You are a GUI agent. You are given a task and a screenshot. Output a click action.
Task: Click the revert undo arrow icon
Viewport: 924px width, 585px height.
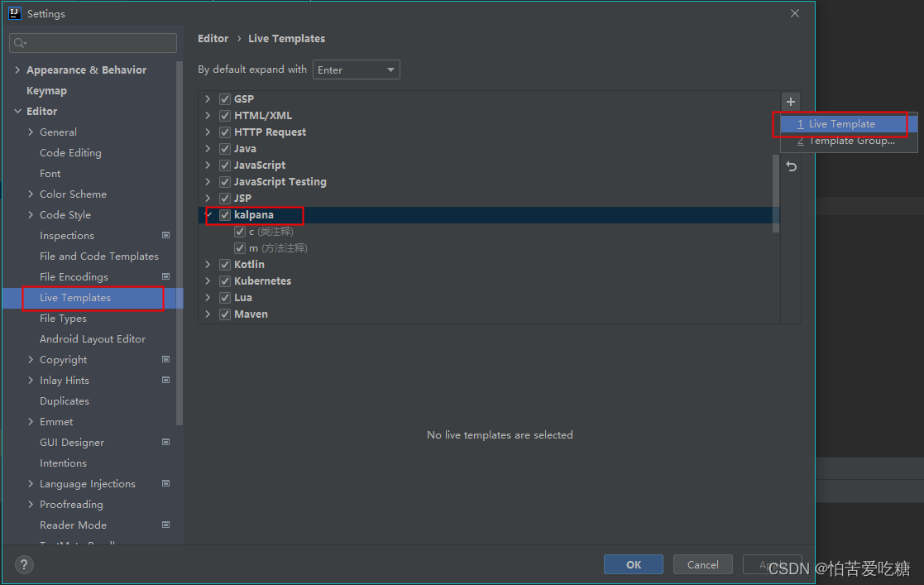pyautogui.click(x=792, y=167)
